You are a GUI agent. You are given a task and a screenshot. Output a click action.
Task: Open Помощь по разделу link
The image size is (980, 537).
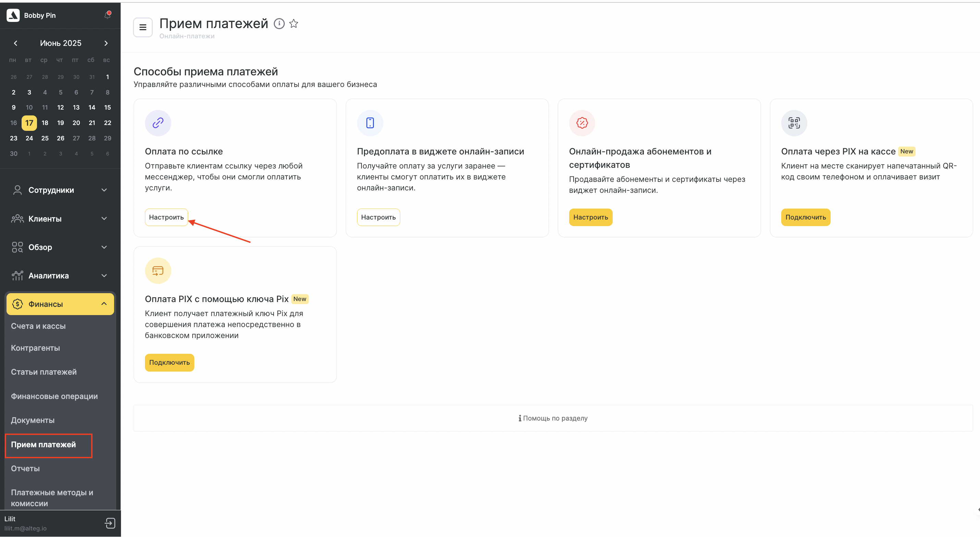coord(553,418)
